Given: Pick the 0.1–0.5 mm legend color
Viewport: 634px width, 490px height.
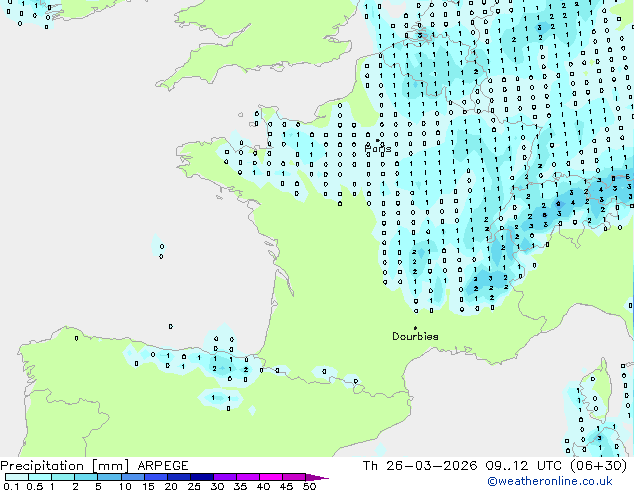Looking at the screenshot, I should [x=17, y=477].
